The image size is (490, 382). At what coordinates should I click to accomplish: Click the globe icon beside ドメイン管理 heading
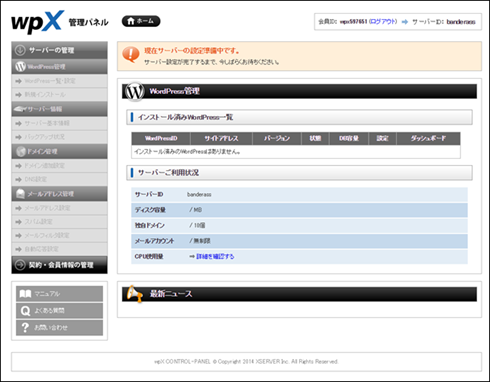[21, 151]
